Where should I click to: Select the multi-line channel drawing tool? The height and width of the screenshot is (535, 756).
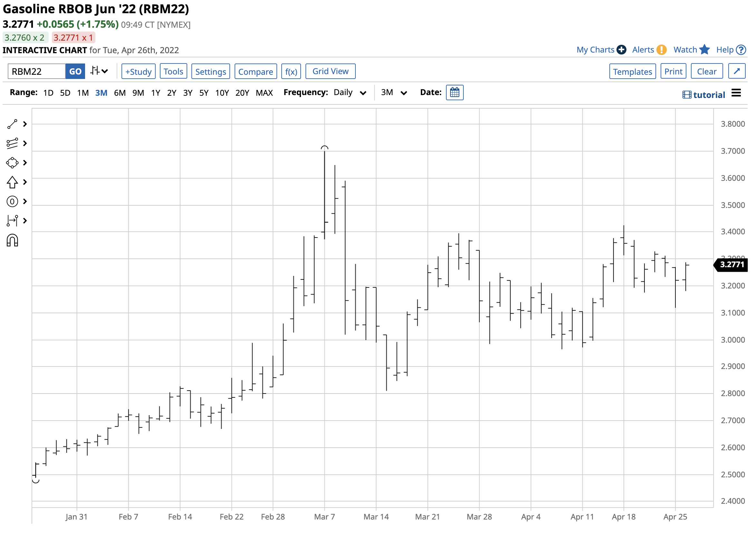click(12, 144)
